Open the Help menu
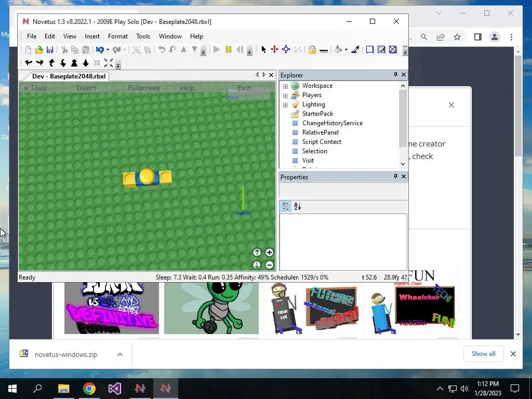The width and height of the screenshot is (532, 399). point(196,36)
